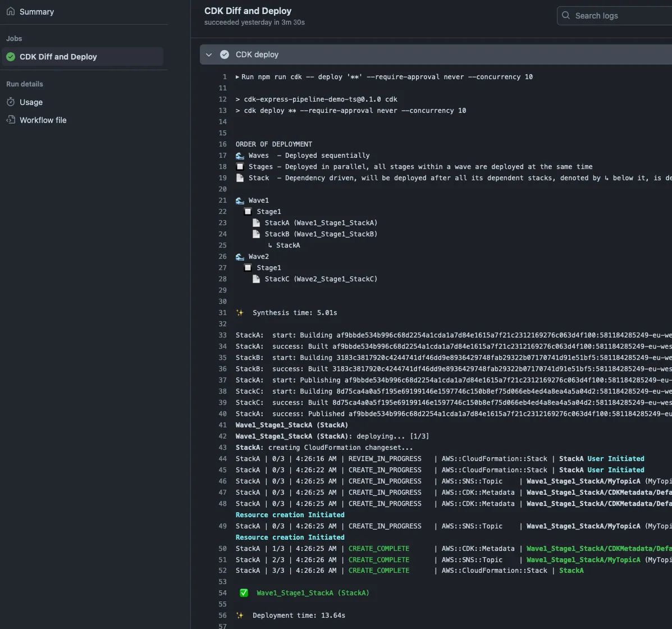Click the square icon next to Stage1 under Wave2
The height and width of the screenshot is (629, 672).
click(248, 267)
